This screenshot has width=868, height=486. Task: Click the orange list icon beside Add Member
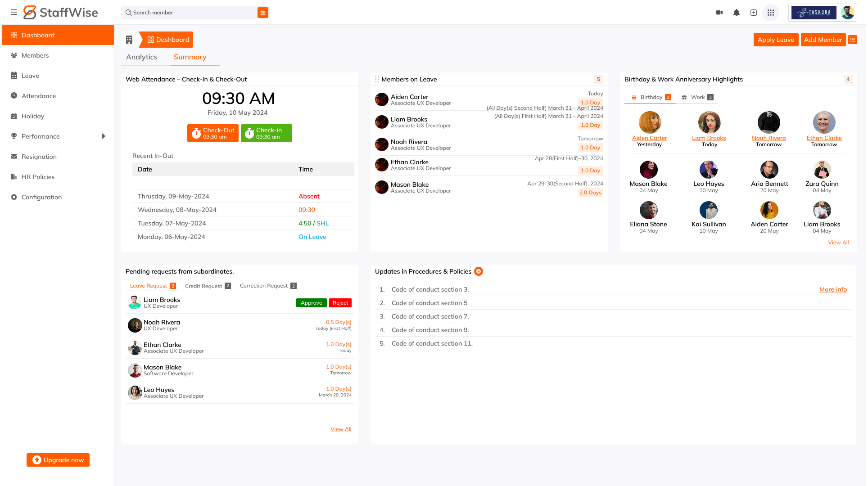point(853,40)
